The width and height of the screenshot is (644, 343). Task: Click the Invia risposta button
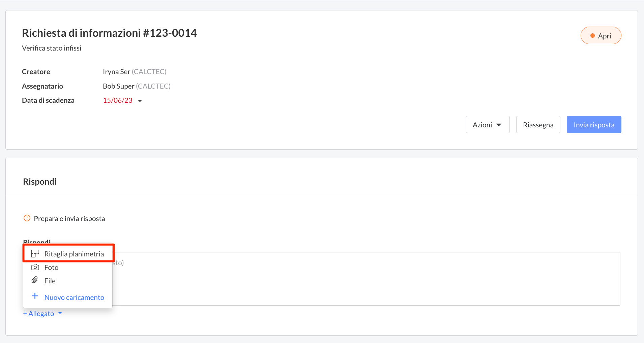click(594, 125)
